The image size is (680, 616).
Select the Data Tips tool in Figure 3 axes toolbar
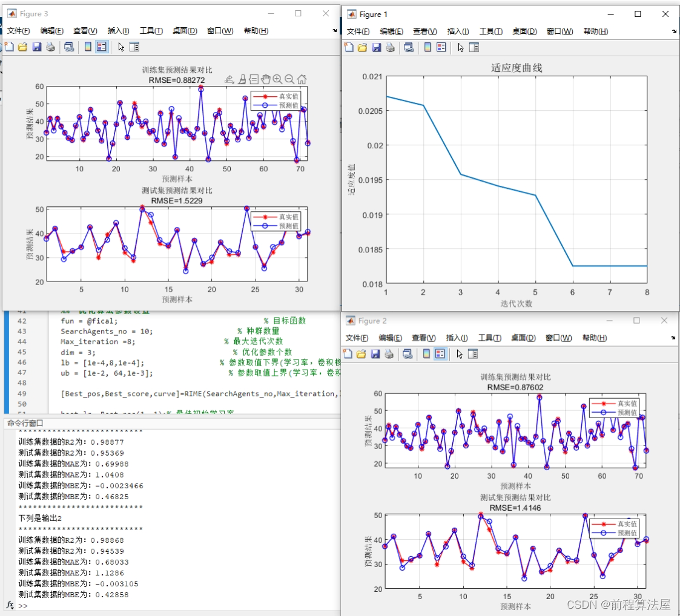pyautogui.click(x=254, y=79)
